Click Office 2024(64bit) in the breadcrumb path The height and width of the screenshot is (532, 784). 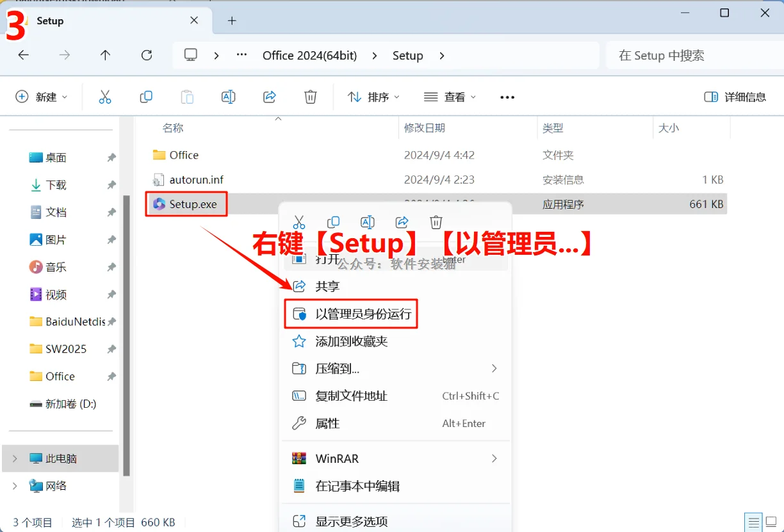point(309,55)
